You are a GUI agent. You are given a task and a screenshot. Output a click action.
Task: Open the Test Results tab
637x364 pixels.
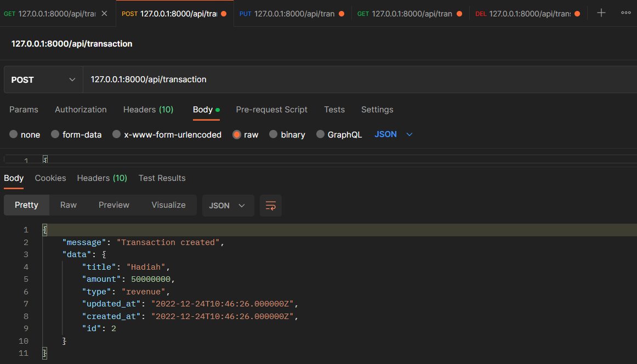coord(162,178)
